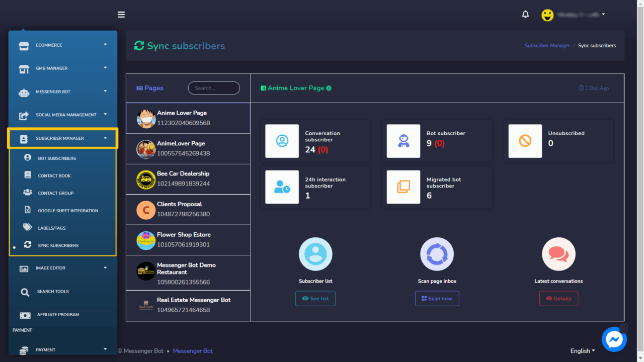
Task: Open the English language dropdown
Action: pos(582,351)
